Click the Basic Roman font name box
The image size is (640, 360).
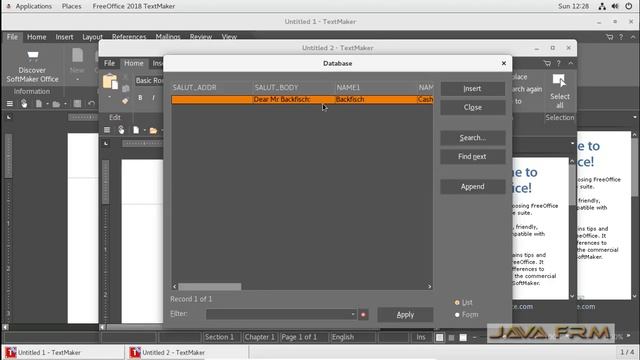coord(149,80)
